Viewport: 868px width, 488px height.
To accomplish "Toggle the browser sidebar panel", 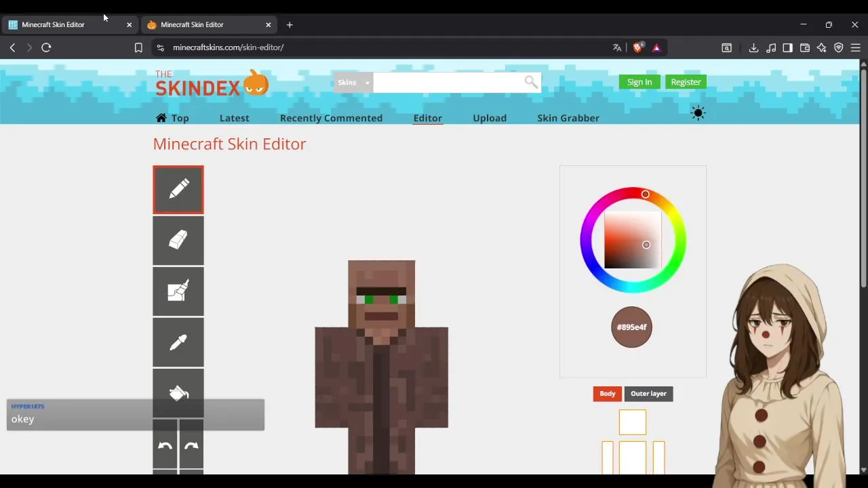I will click(x=787, y=47).
